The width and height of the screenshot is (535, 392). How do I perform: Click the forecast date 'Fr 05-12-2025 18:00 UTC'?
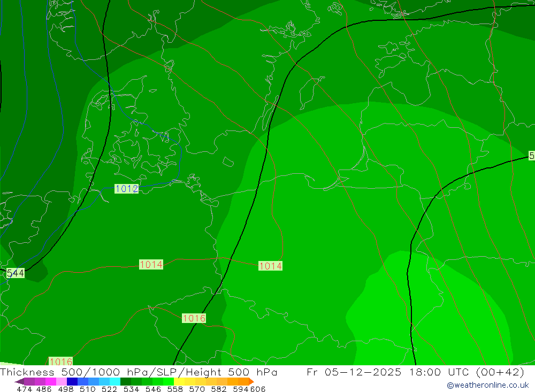388,372
